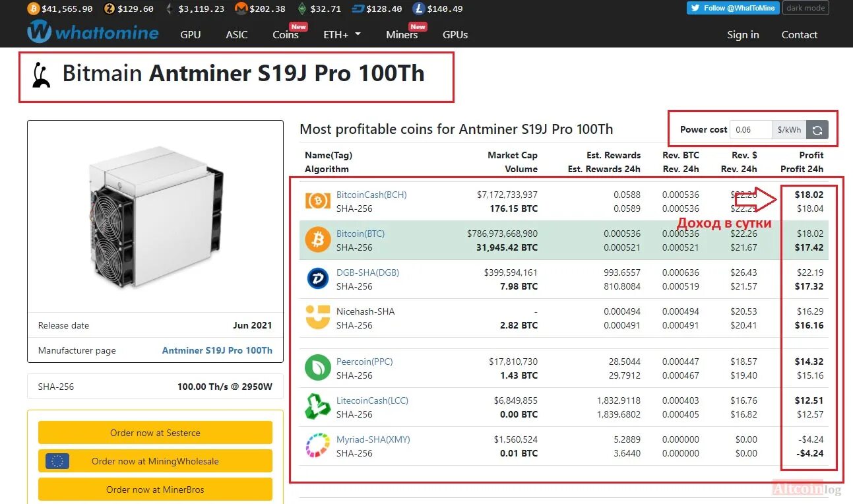Click the Zcash ticker icon $129.60

coord(110,9)
